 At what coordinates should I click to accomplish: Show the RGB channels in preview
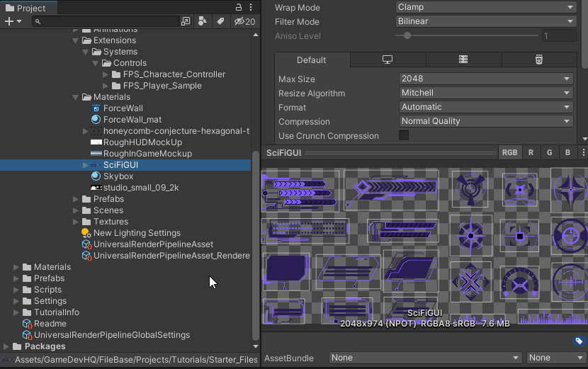(x=509, y=152)
